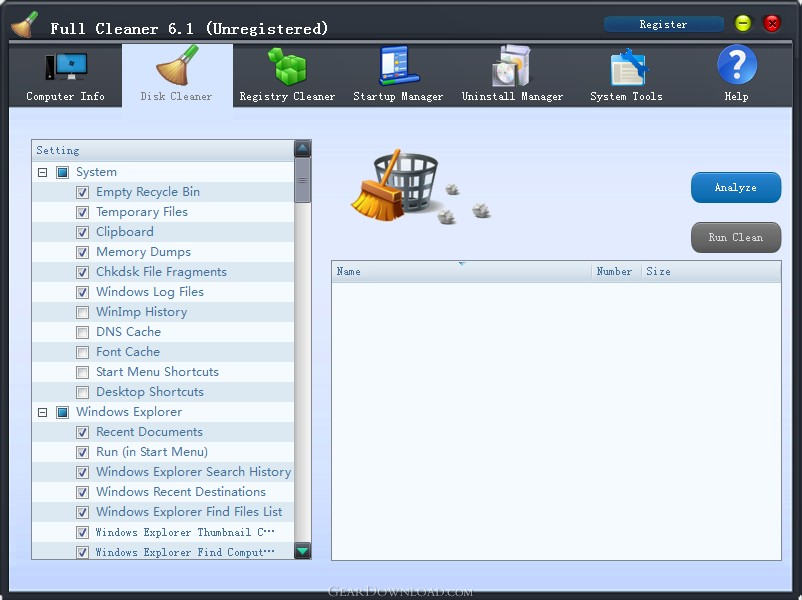Sort results by Size column

711,272
